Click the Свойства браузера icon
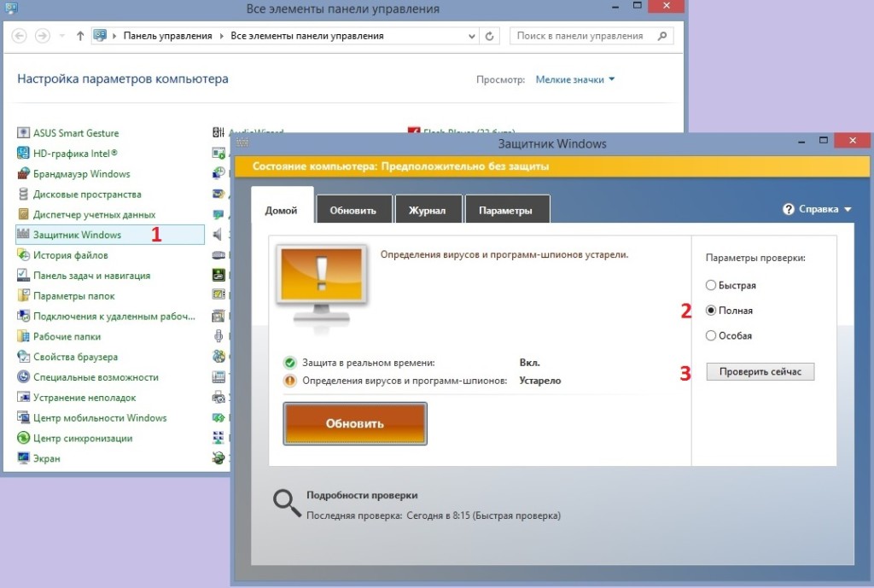Viewport: 874px width, 588px height. pos(23,357)
